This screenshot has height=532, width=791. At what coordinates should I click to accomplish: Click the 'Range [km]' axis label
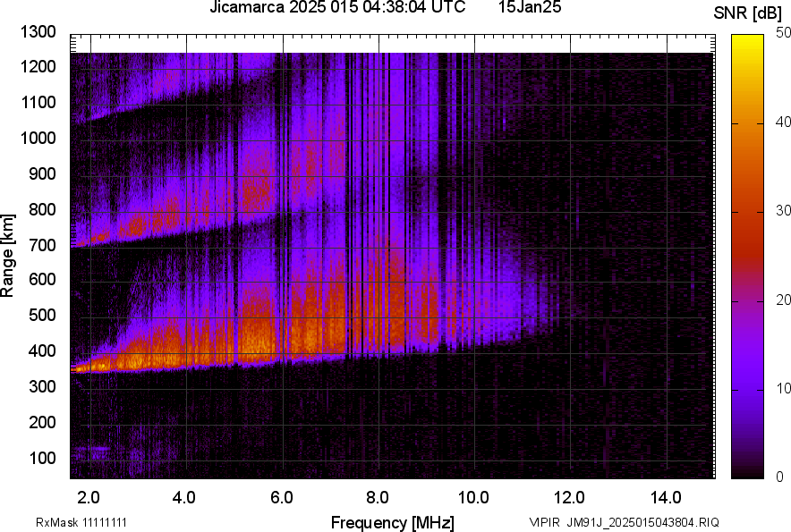[8, 254]
